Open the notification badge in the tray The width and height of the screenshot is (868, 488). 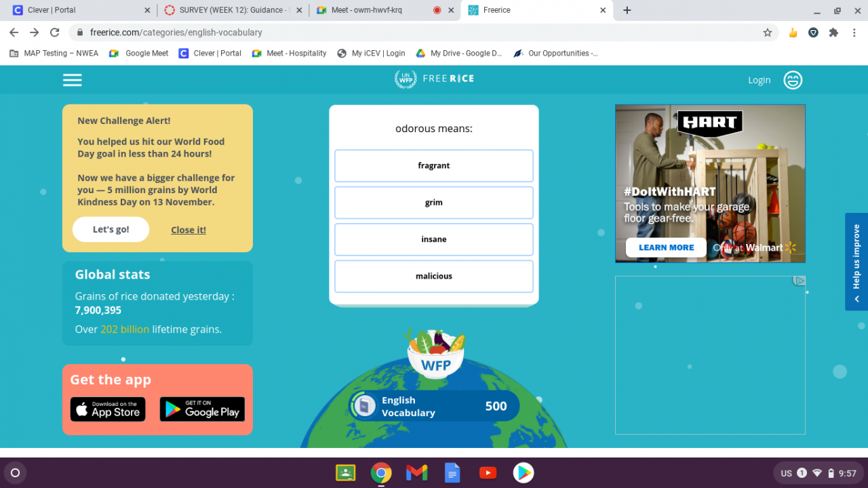(x=802, y=473)
